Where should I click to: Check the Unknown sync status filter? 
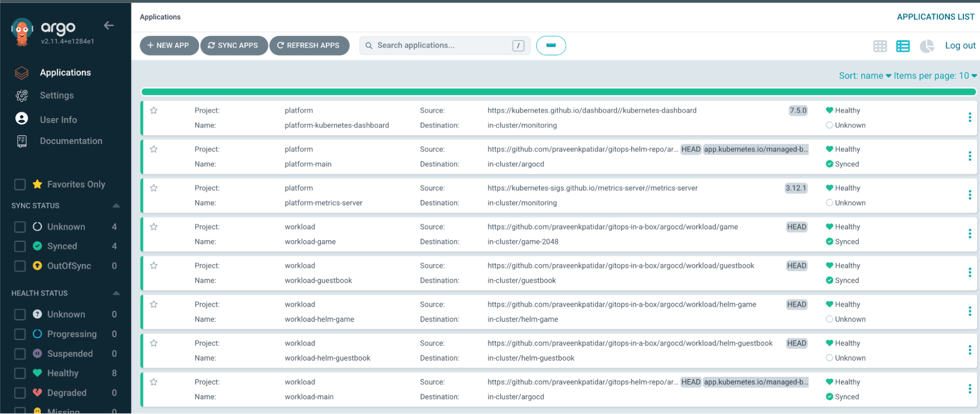click(20, 227)
